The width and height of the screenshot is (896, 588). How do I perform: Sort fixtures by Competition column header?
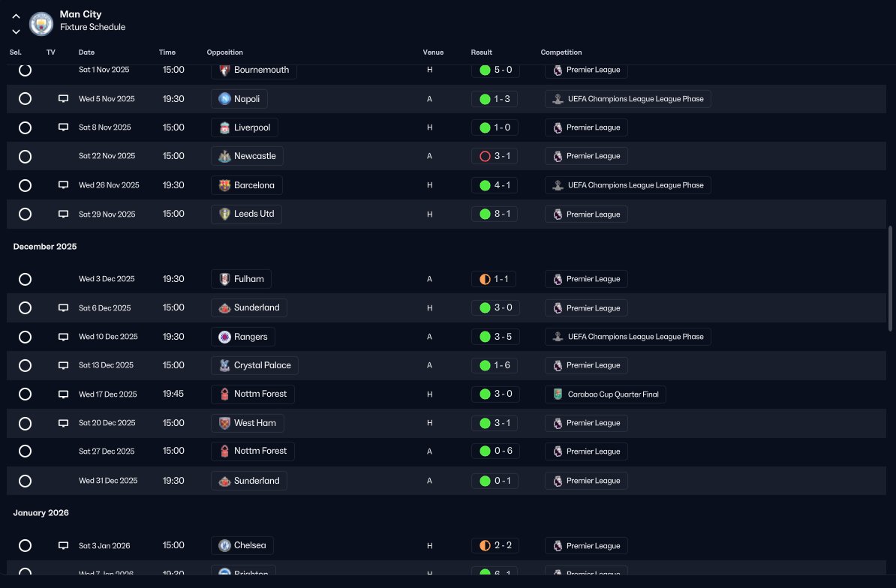[x=561, y=52]
